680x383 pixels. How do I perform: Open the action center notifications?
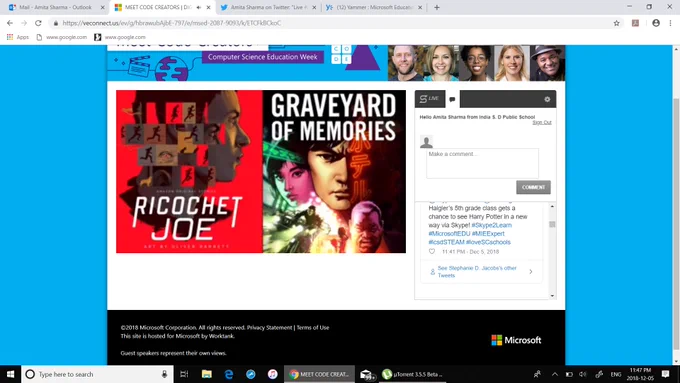[x=665, y=374]
